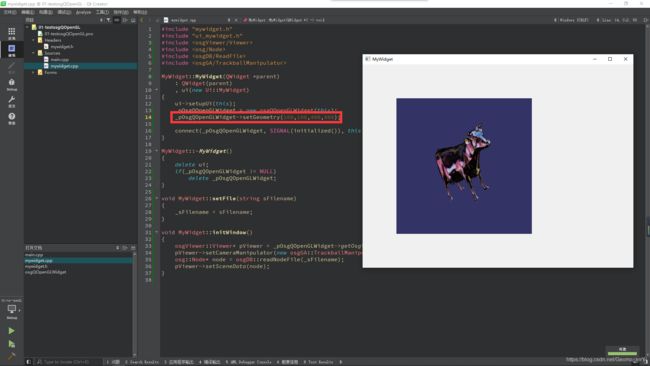Image resolution: width=650 pixels, height=366 pixels.
Task: Select the .pro project file in tree
Action: tap(69, 34)
